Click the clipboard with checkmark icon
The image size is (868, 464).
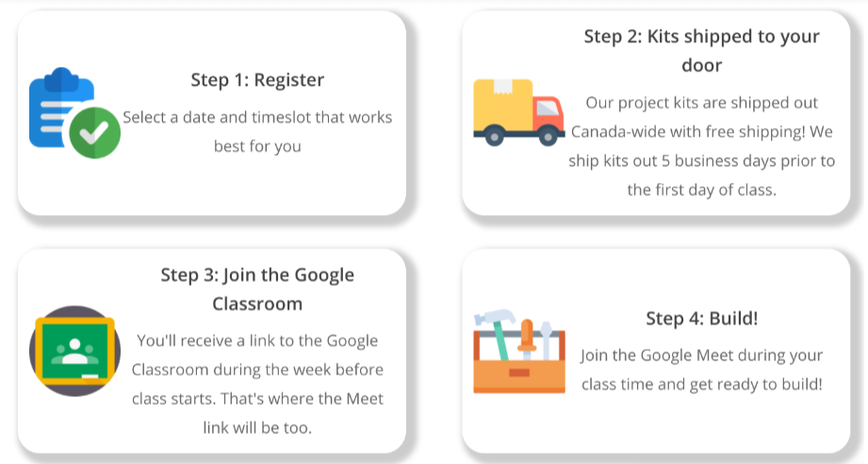pyautogui.click(x=74, y=112)
